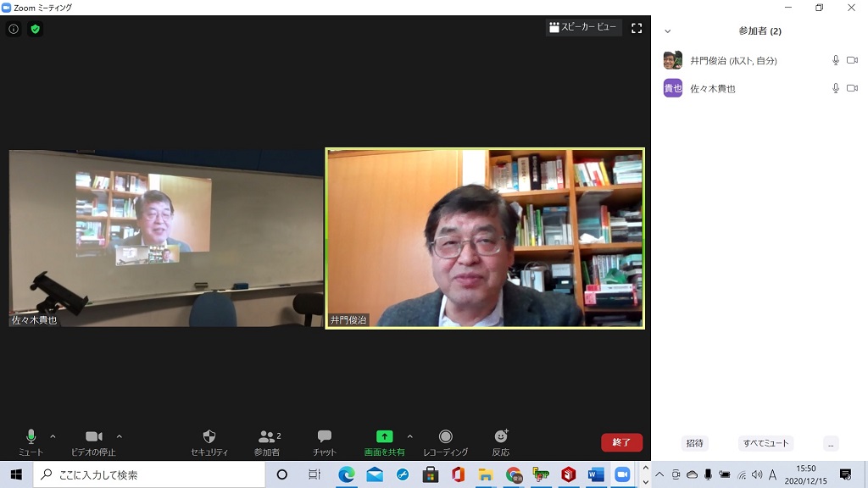Expand audio options arrow beside Mute

click(53, 437)
